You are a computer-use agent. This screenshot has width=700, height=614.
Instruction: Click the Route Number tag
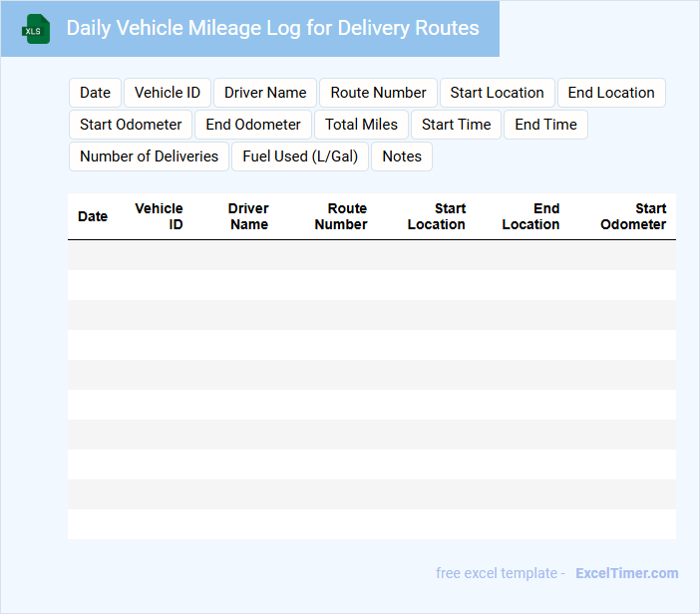[x=378, y=93]
